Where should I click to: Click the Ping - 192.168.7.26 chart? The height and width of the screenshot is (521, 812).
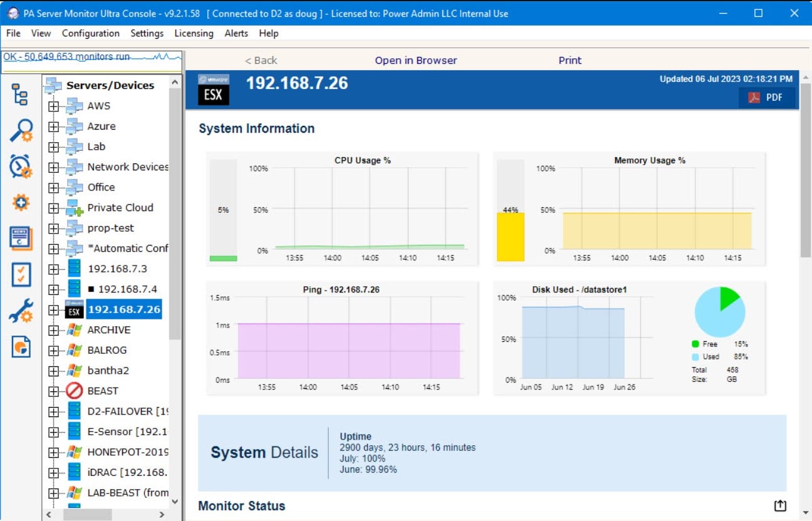(342, 338)
